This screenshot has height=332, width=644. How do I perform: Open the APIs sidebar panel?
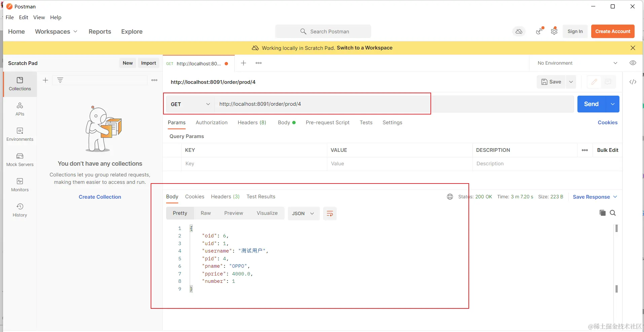click(20, 109)
